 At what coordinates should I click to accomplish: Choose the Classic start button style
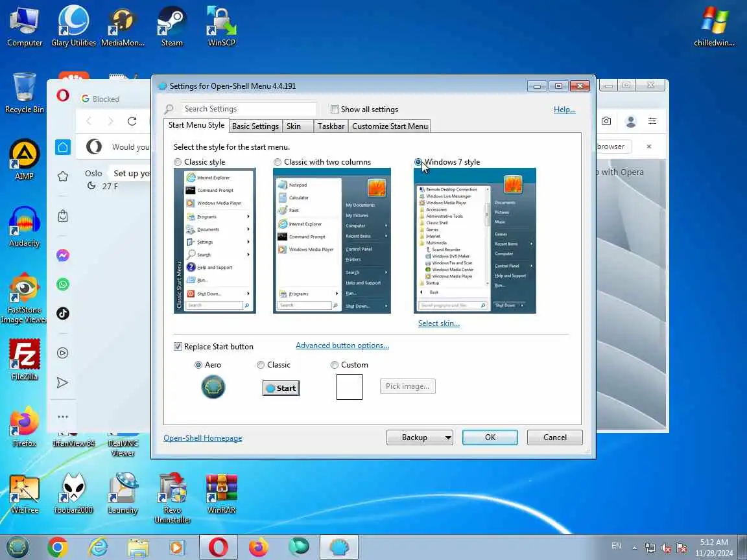point(261,365)
